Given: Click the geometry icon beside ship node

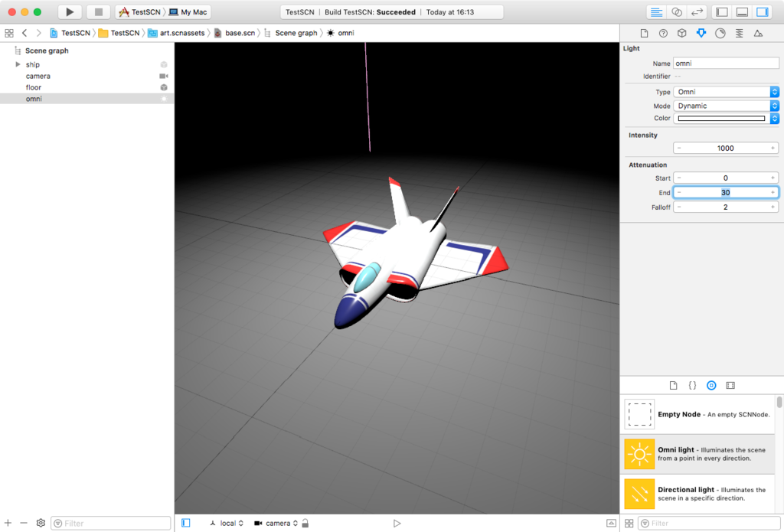Looking at the screenshot, I should click(164, 64).
